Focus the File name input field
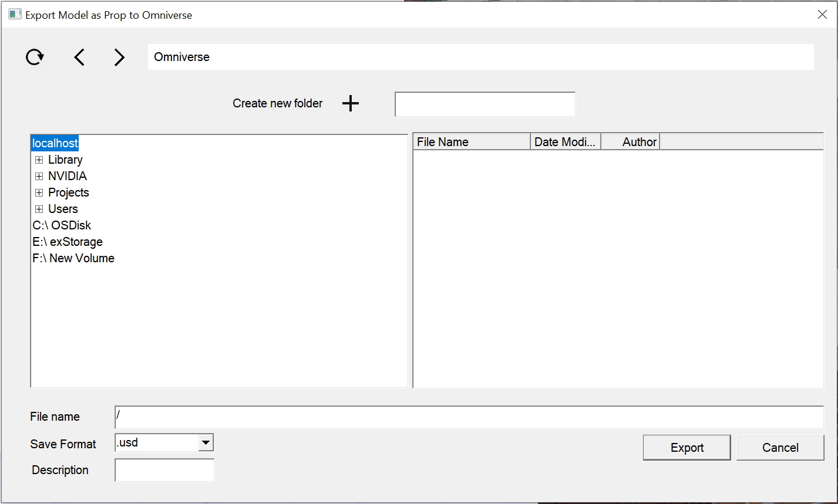Image resolution: width=838 pixels, height=504 pixels. click(x=469, y=417)
